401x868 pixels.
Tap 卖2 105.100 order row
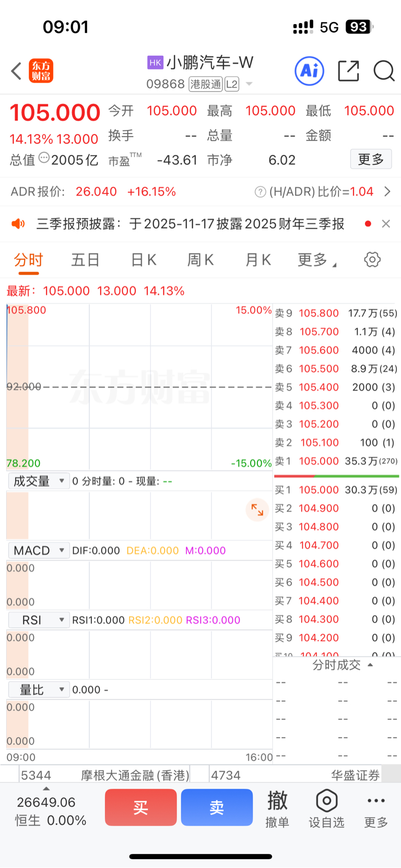(336, 443)
